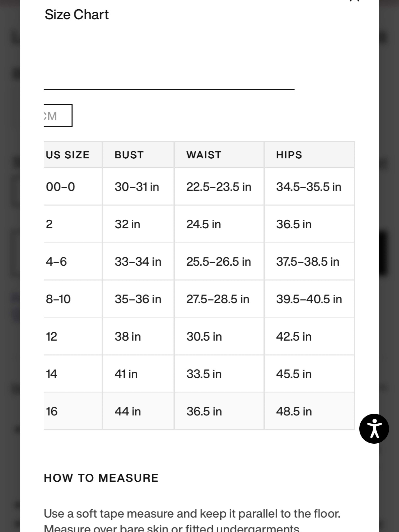The image size is (399, 532).
Task: Click the Size Chart title
Action: (x=77, y=14)
